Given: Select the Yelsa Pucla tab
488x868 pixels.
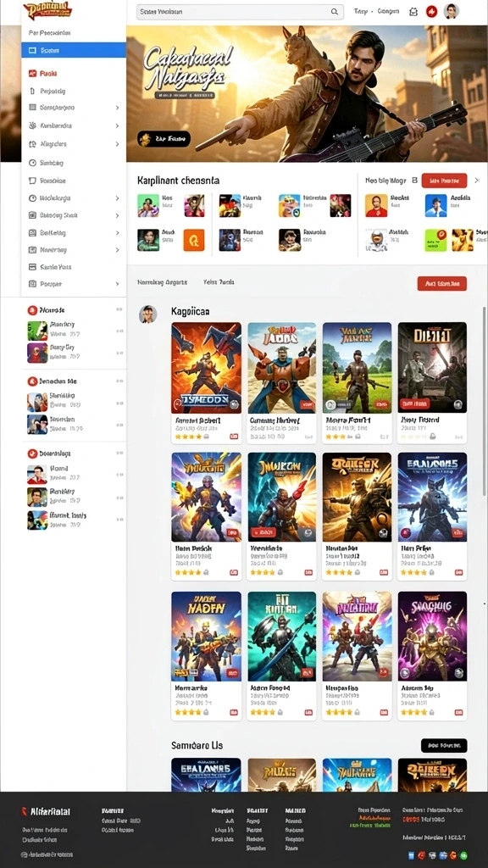Looking at the screenshot, I should click(x=219, y=282).
